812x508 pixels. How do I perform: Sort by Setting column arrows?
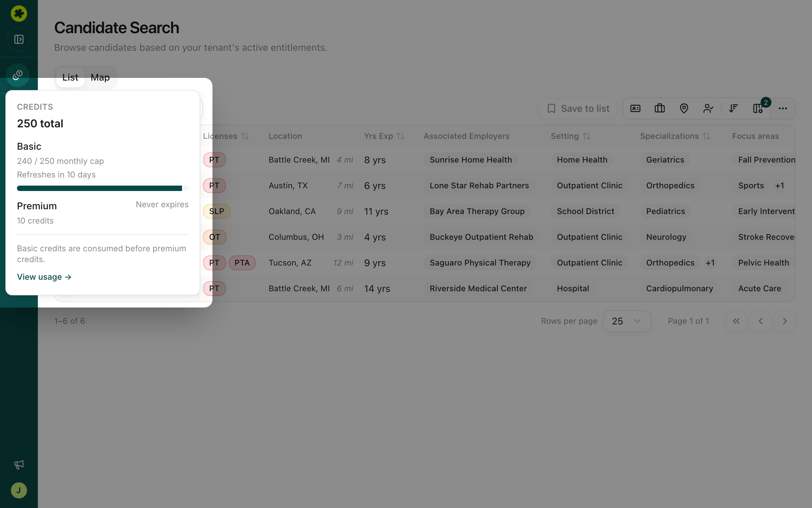(587, 136)
